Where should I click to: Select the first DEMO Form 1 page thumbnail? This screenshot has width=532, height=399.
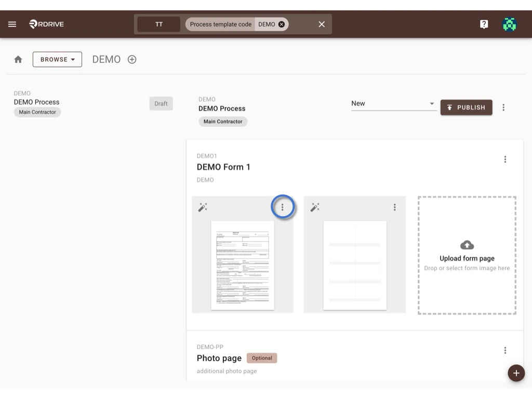click(x=242, y=265)
